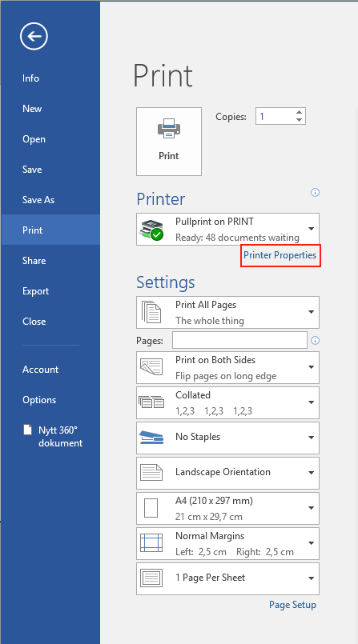Open the Pullprint on PRINT printer dropdown

coord(227,229)
